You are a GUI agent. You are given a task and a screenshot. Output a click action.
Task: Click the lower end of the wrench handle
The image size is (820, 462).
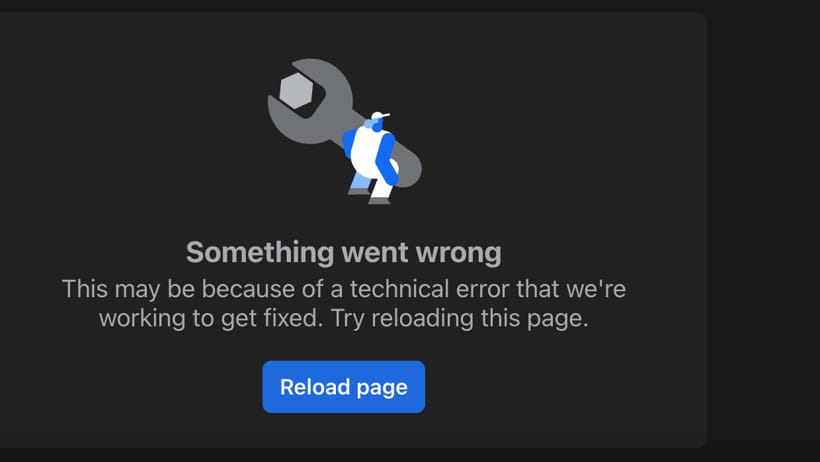[411, 165]
